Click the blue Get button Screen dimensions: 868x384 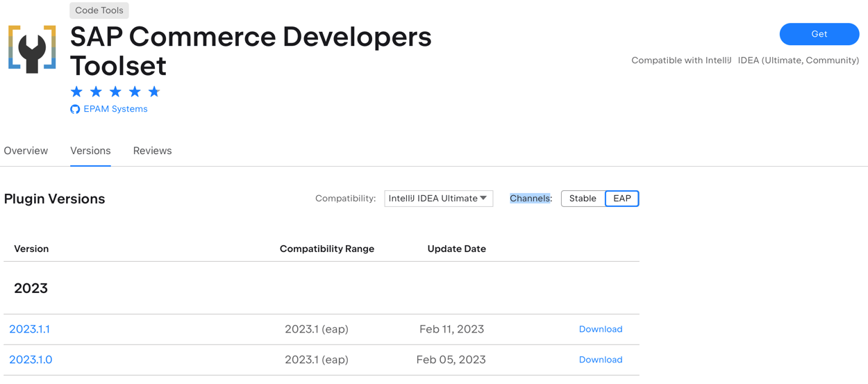pyautogui.click(x=819, y=34)
